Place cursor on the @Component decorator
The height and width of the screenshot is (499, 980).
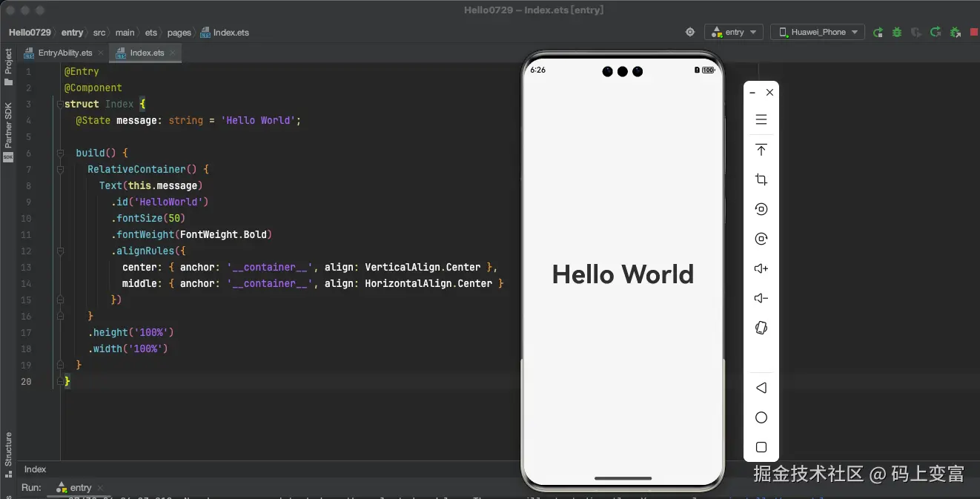[93, 88]
